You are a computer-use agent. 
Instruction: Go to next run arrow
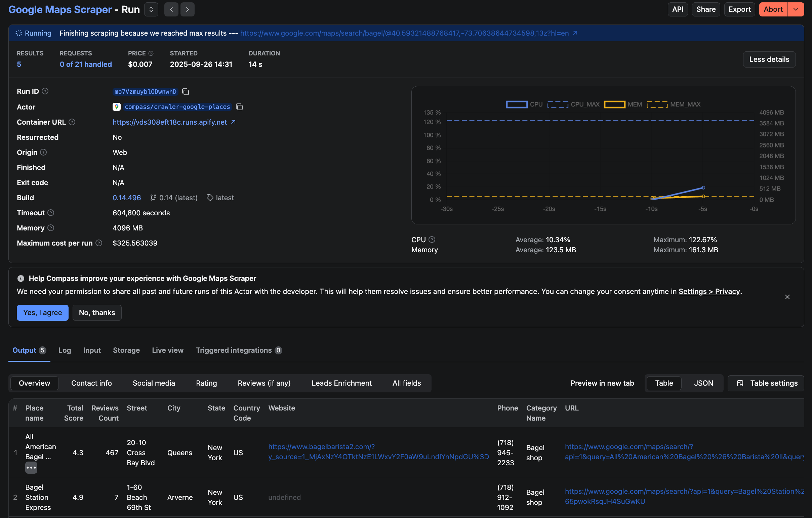tap(188, 9)
